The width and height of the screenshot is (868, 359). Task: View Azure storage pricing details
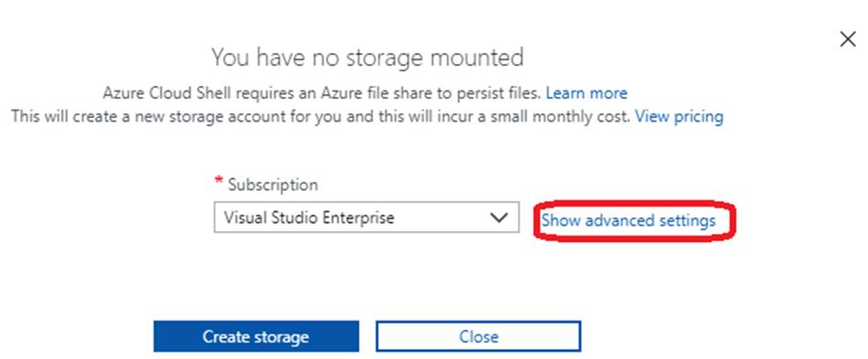[679, 117]
